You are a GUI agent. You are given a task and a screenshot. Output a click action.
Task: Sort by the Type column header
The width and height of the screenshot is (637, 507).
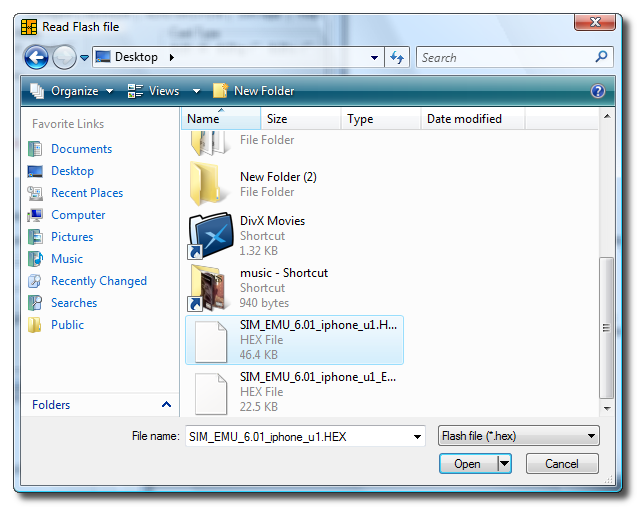[x=380, y=119]
